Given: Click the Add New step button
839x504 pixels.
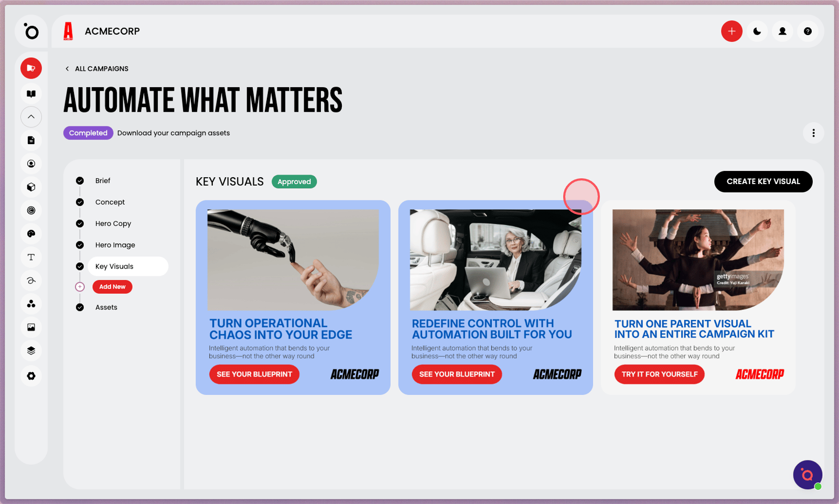Looking at the screenshot, I should click(x=112, y=287).
